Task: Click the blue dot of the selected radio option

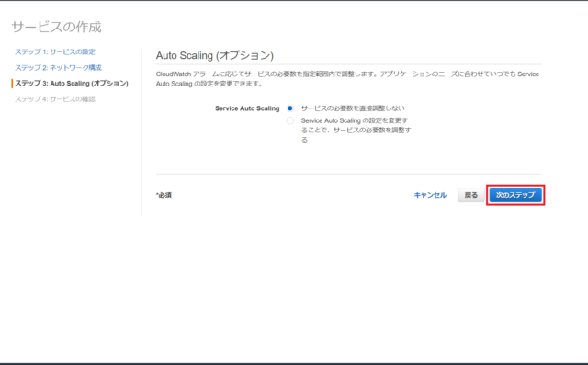Action: 290,108
